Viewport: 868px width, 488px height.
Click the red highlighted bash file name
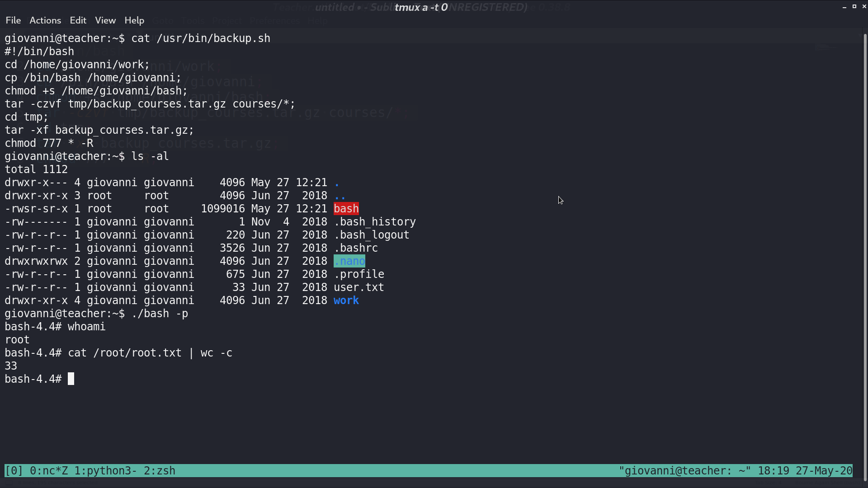tap(346, 209)
